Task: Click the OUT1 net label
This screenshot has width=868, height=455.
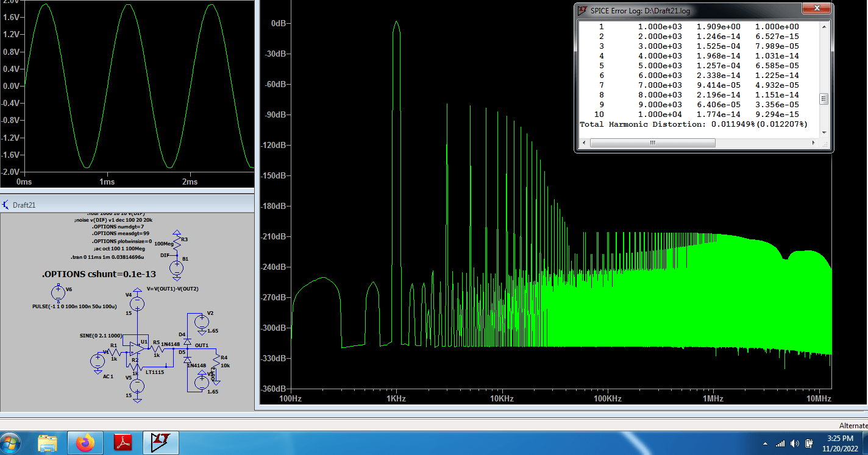Action: tap(202, 345)
